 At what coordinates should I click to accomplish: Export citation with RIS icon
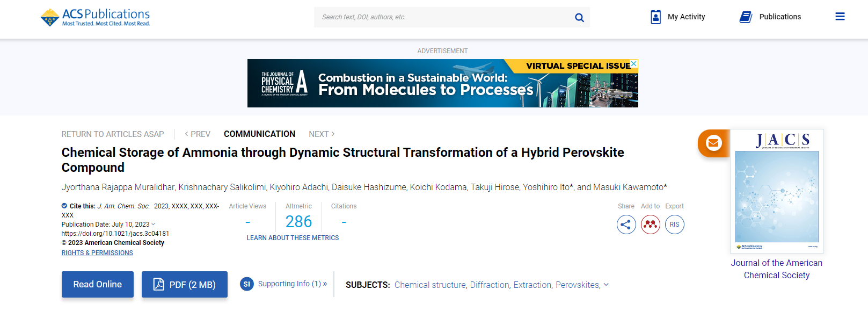click(675, 225)
